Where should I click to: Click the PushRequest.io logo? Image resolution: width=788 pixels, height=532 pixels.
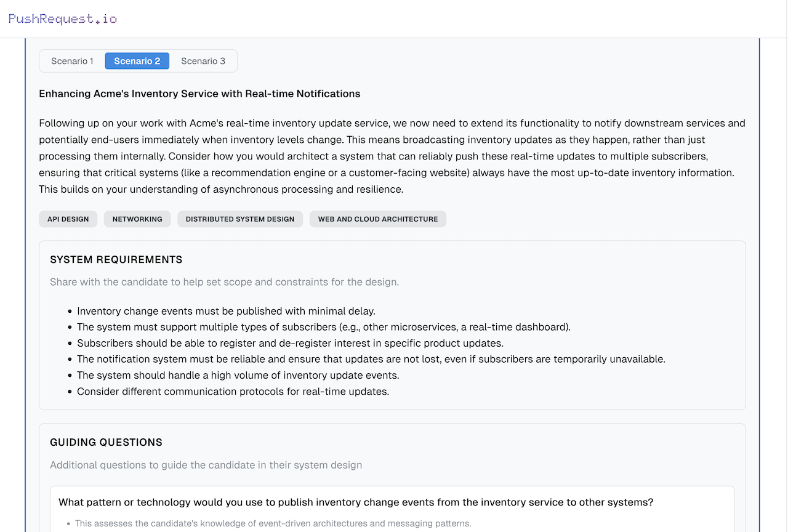tap(63, 18)
